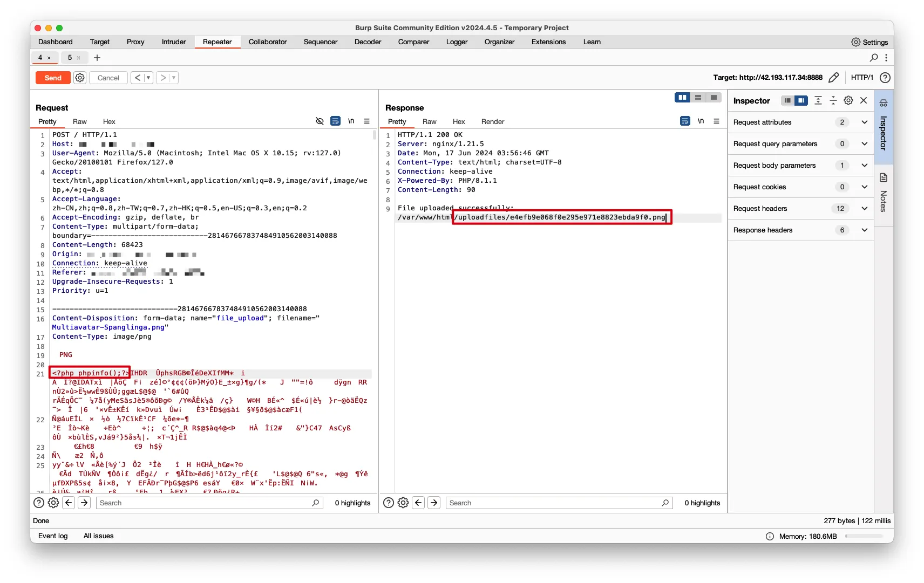
Task: Toggle hidden characters eye icon in Request
Action: click(x=320, y=121)
